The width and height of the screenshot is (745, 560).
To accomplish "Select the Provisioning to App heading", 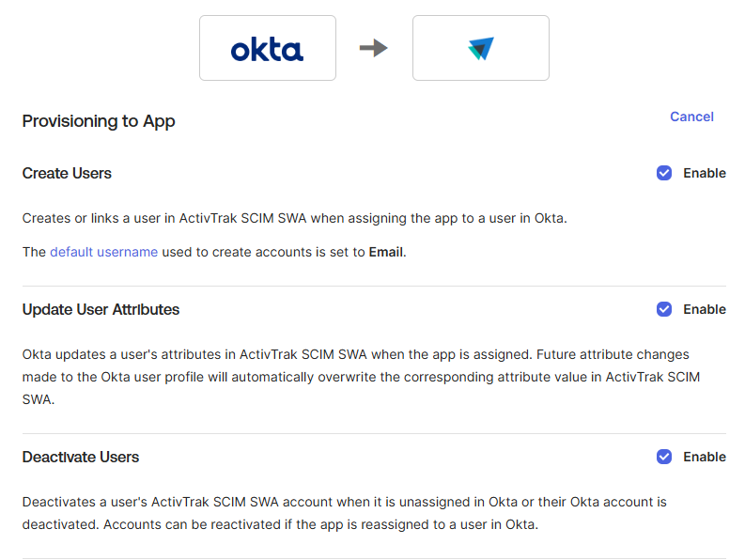I will (99, 121).
